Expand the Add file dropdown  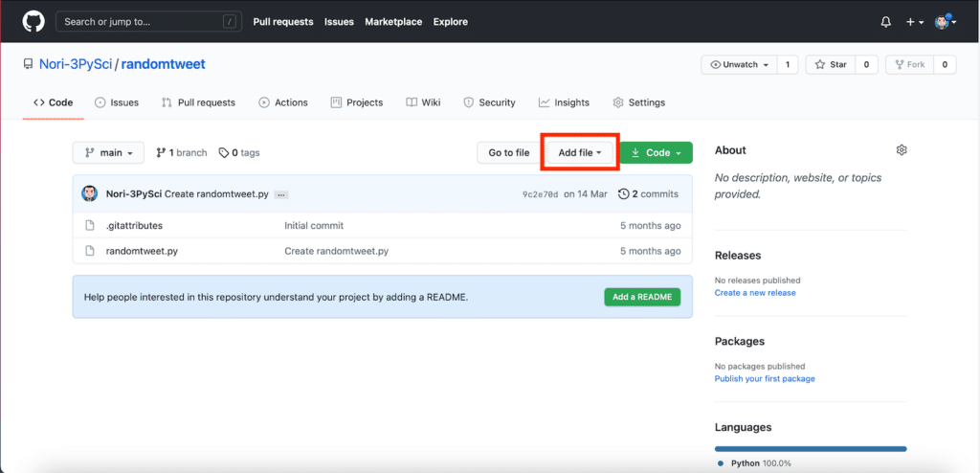[580, 153]
